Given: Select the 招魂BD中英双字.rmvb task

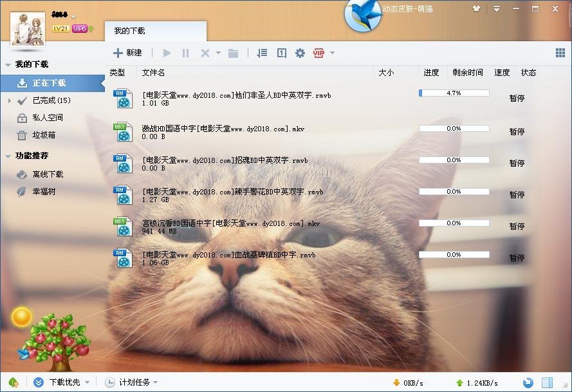Looking at the screenshot, I should pyautogui.click(x=225, y=160).
